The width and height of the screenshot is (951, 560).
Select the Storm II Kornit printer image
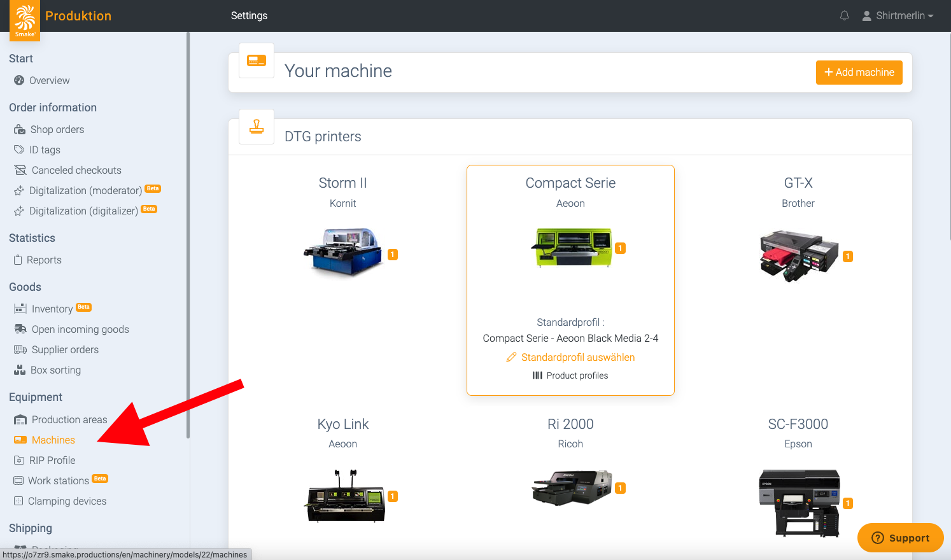(343, 251)
